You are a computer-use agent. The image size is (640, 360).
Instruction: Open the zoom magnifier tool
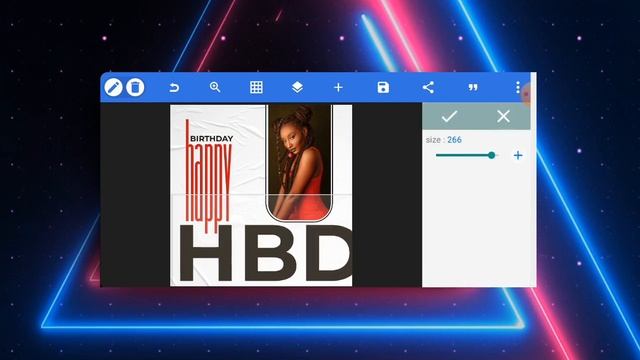point(215,87)
